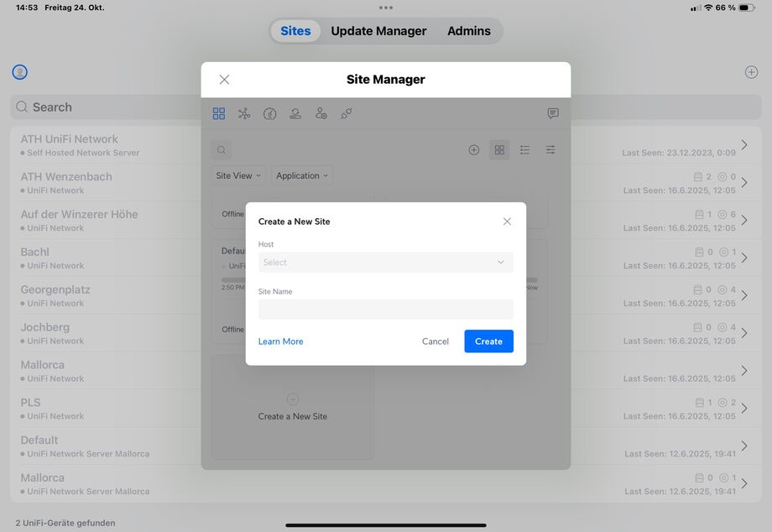Viewport: 772px width, 532px height.
Task: Switch to the Update Manager tab
Action: click(x=378, y=31)
